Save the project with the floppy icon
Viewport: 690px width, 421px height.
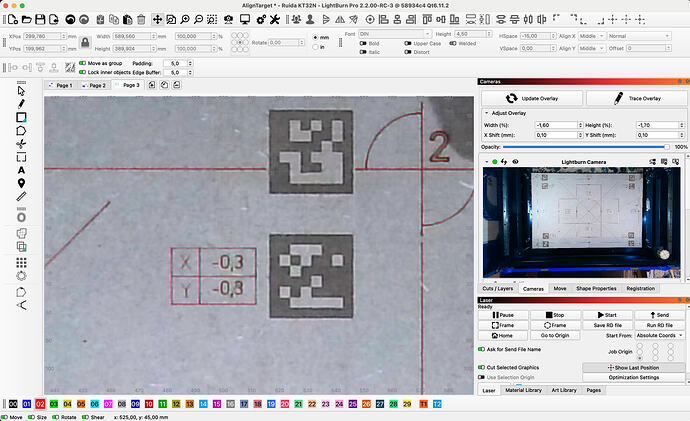coord(40,19)
